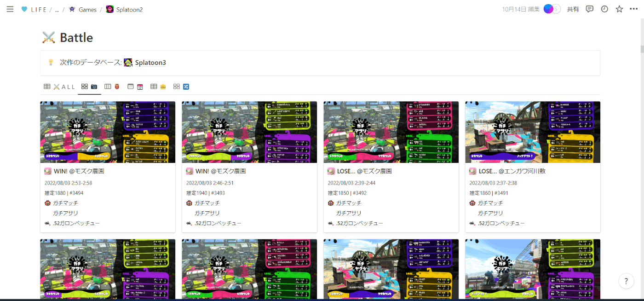Open the Games breadcrumb page
Image resolution: width=644 pixels, height=301 pixels.
click(83, 9)
